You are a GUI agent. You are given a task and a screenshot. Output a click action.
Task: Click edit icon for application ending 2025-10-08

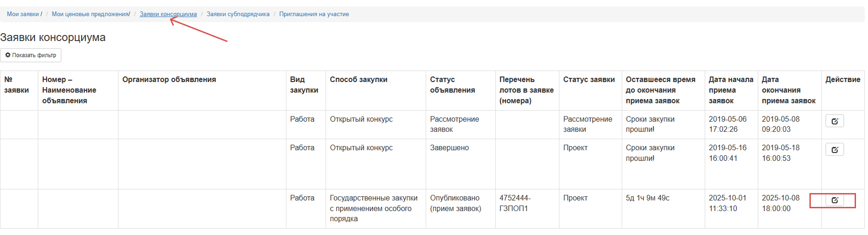click(834, 200)
